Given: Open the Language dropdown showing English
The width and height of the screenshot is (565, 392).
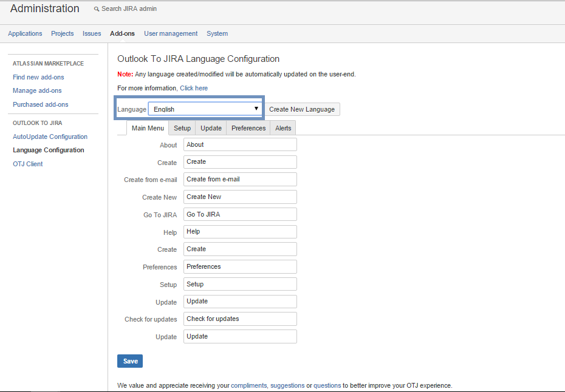Looking at the screenshot, I should [205, 109].
